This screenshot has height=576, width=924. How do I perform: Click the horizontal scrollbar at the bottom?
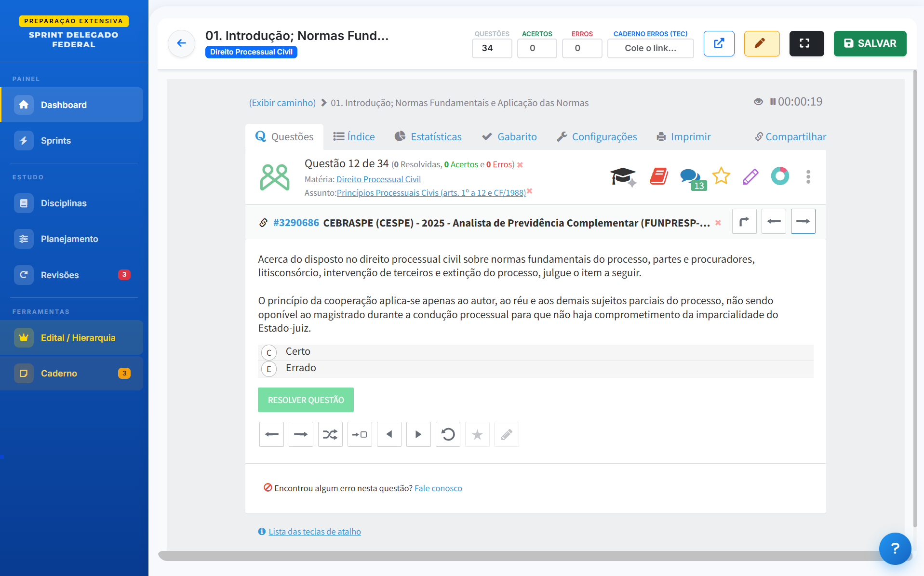click(535, 556)
